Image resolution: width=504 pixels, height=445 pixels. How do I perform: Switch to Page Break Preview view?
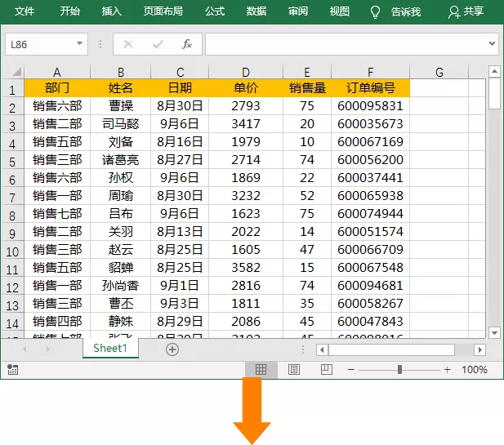(326, 370)
